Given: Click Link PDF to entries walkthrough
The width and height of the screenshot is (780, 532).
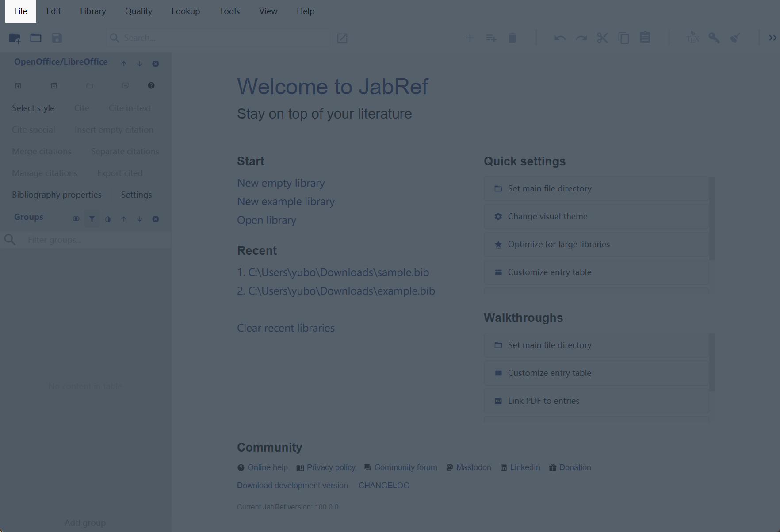Looking at the screenshot, I should [x=596, y=401].
